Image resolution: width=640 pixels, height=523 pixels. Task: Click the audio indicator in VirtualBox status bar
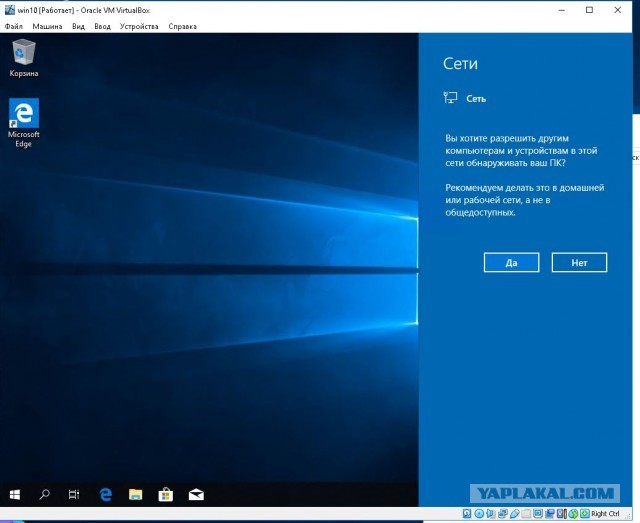(x=490, y=514)
